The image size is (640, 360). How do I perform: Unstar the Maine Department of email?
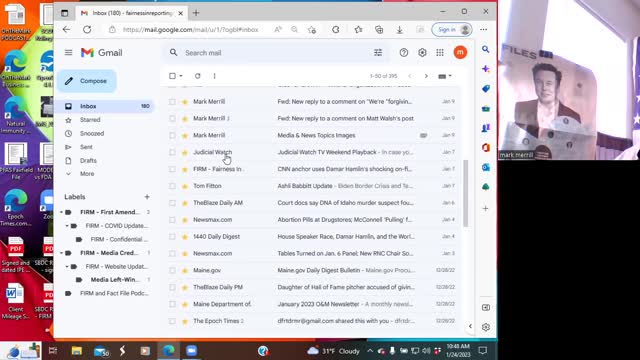[x=184, y=304]
